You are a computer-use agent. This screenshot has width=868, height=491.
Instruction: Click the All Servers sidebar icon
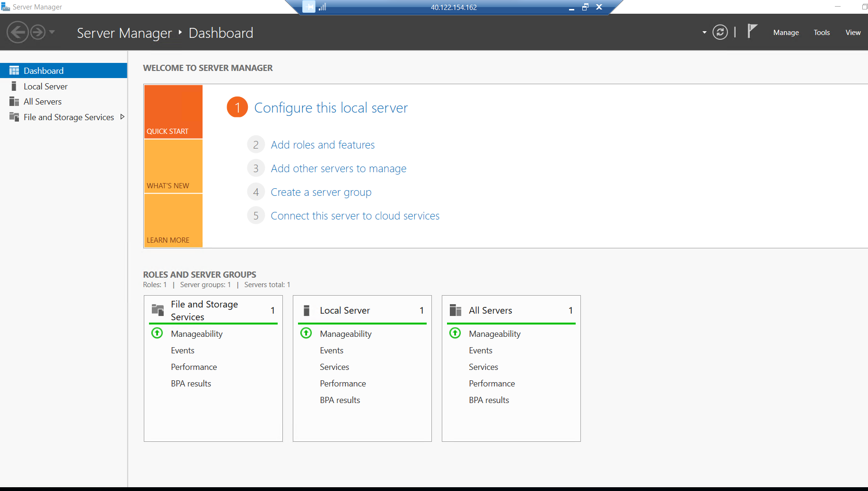14,102
